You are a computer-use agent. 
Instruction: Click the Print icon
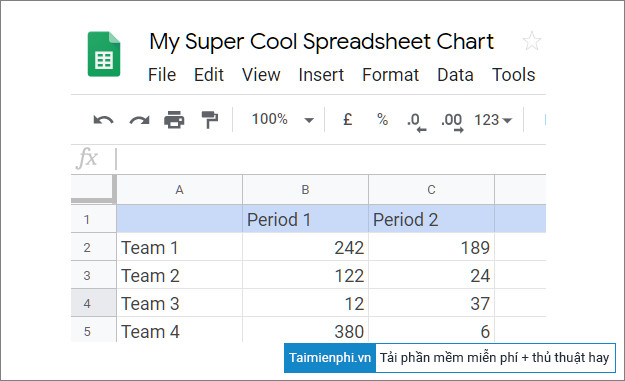174,120
